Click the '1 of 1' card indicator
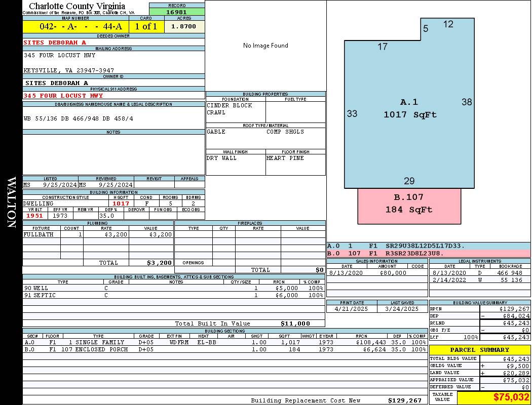This screenshot has height=405, width=532. pos(146,26)
